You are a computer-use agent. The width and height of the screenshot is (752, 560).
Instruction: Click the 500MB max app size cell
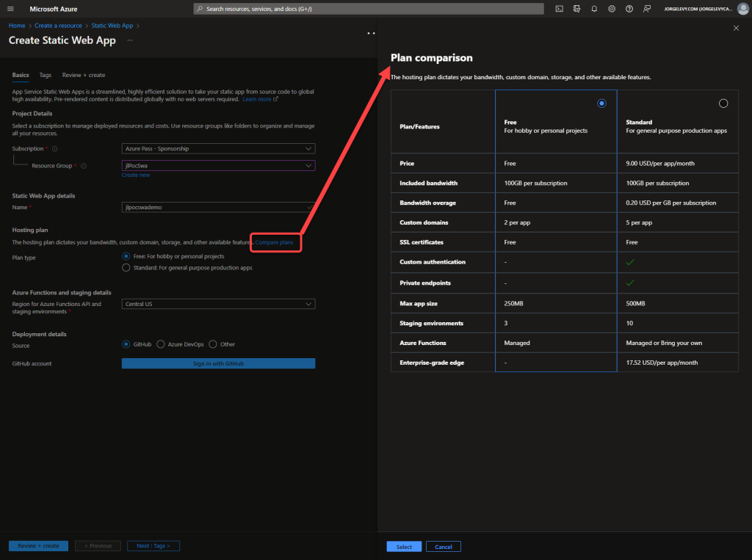click(678, 304)
